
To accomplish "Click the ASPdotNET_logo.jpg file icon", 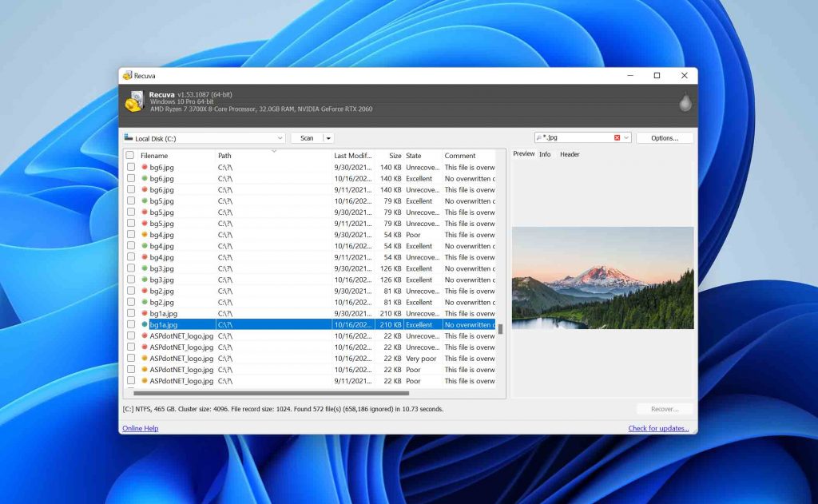I will tap(145, 335).
